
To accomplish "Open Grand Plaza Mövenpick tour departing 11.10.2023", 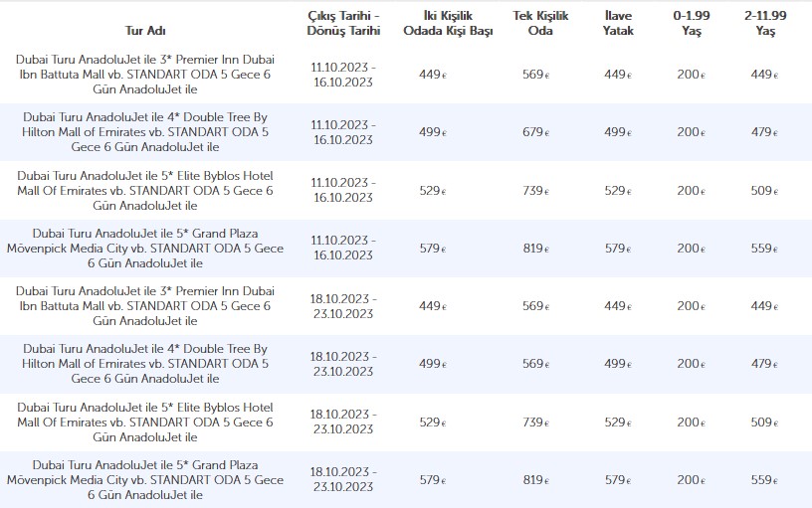I will (144, 248).
